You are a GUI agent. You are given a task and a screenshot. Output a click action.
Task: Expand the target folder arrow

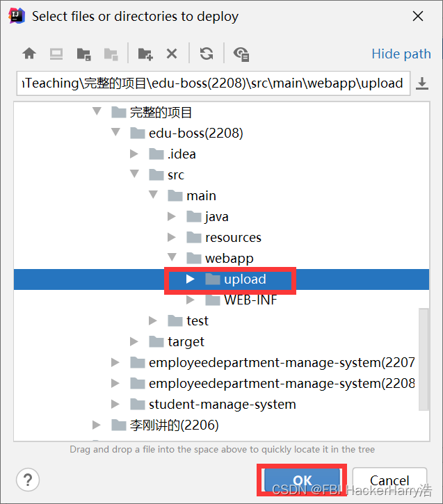tap(134, 341)
